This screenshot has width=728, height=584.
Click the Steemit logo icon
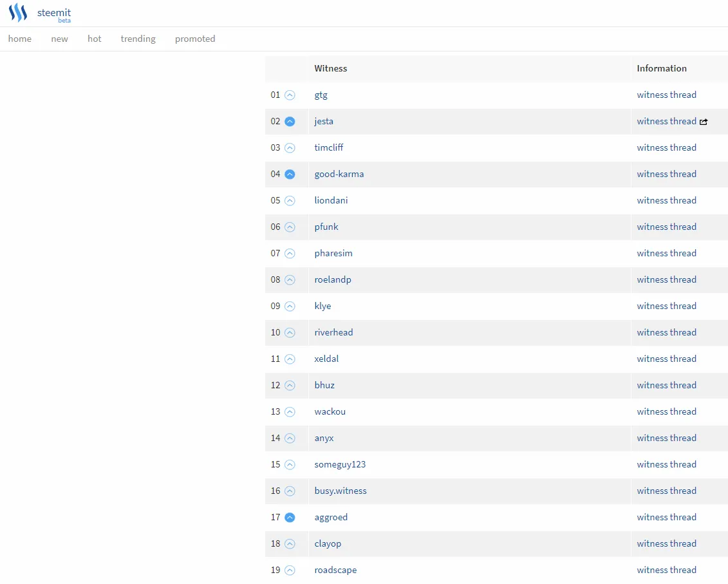click(18, 12)
